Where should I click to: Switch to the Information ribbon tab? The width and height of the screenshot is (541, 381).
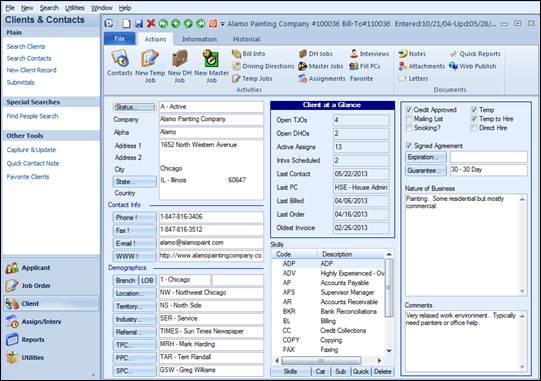tap(199, 39)
